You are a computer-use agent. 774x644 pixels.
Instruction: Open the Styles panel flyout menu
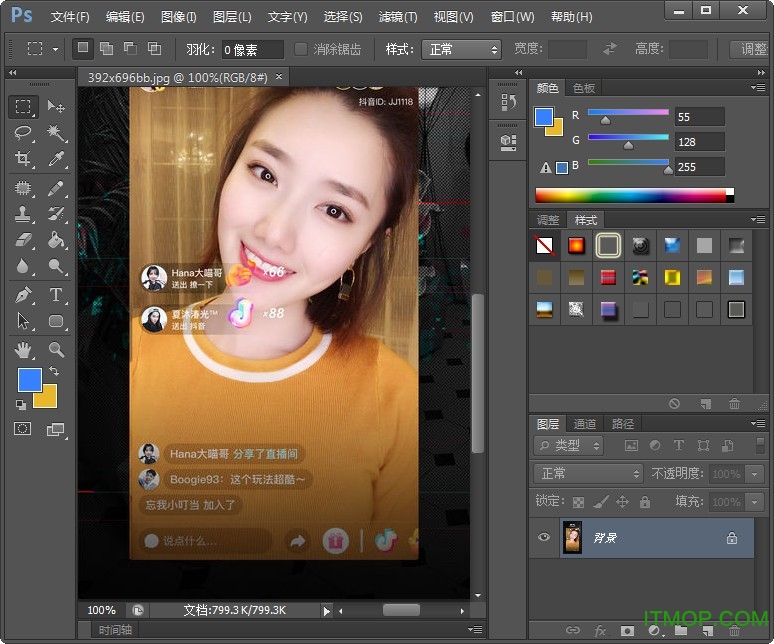(758, 219)
